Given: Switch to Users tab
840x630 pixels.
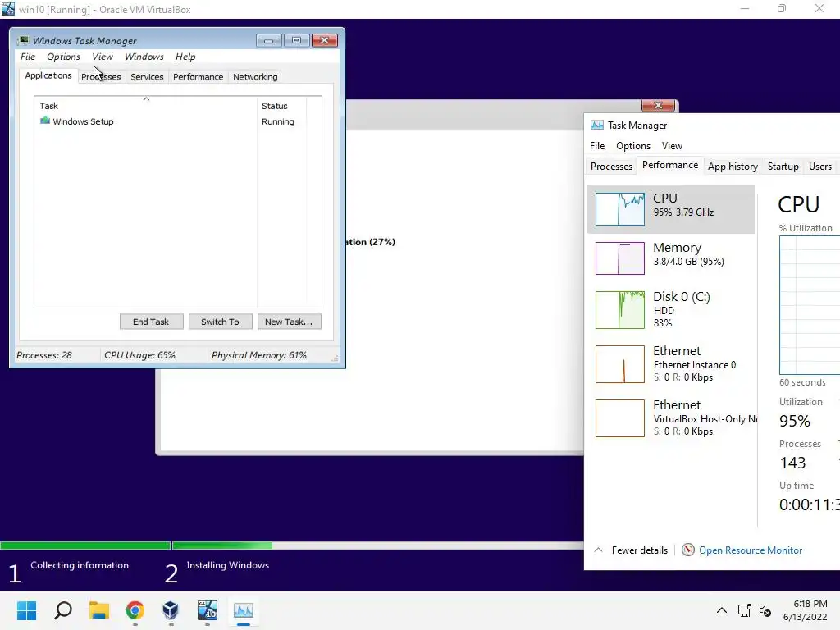Looking at the screenshot, I should [819, 167].
